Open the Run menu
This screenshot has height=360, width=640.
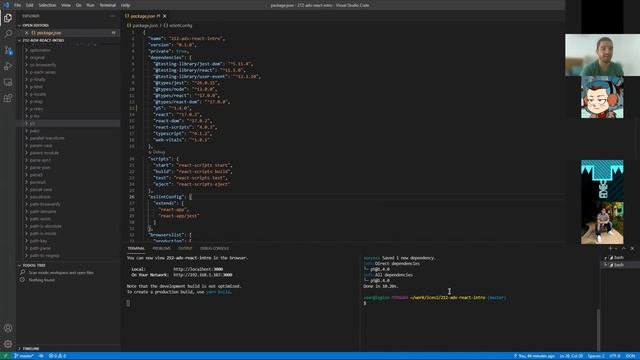91,5
